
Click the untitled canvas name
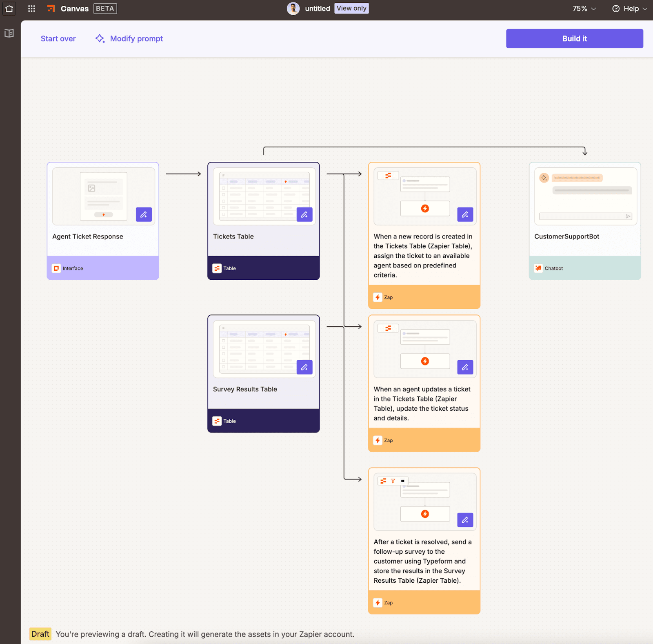(318, 9)
